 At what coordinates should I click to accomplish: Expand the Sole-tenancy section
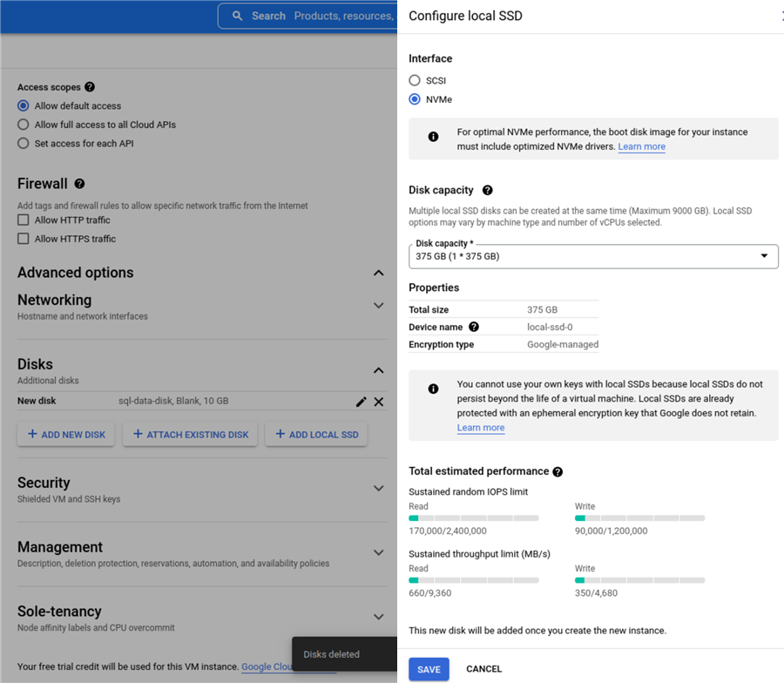click(379, 617)
